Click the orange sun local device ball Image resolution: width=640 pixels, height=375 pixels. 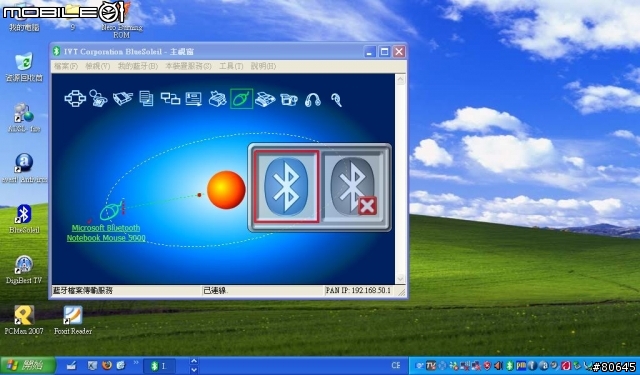click(x=226, y=190)
